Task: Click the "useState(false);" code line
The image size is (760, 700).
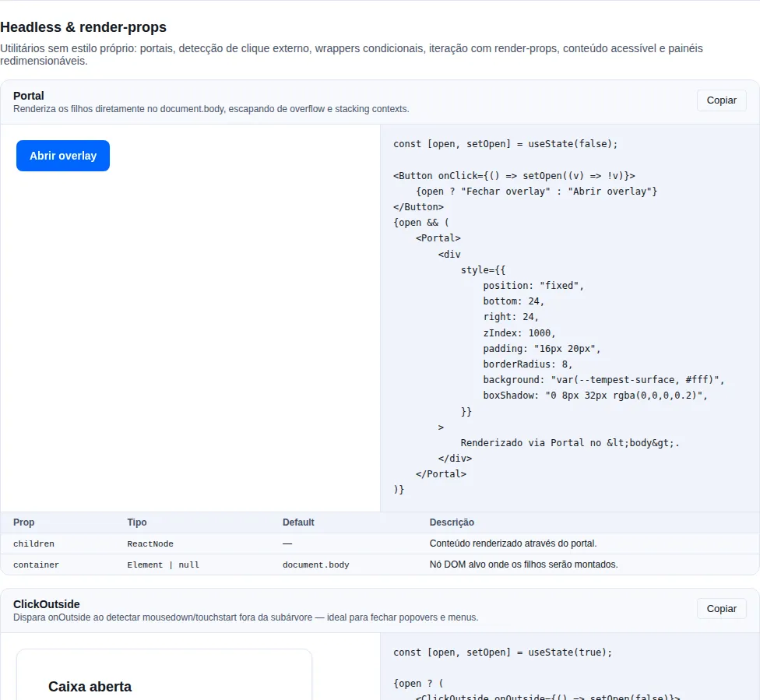Action: [x=505, y=144]
